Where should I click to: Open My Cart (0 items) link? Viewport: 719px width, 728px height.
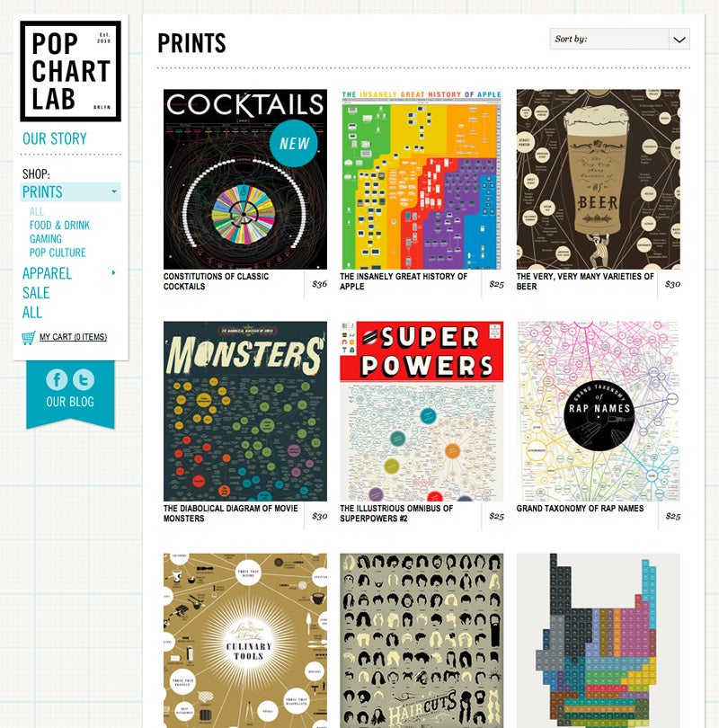pos(74,337)
